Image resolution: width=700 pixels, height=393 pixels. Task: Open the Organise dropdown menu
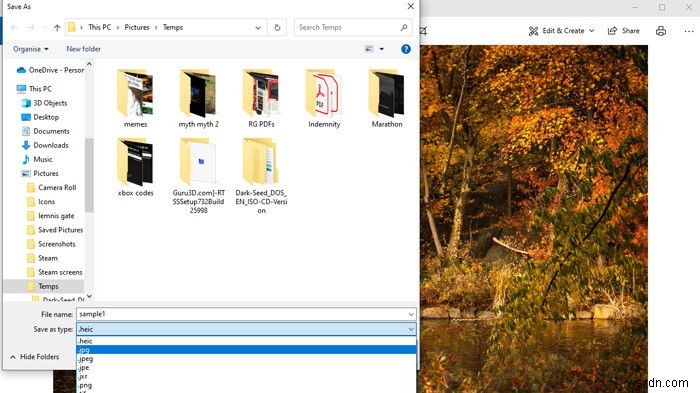click(x=30, y=49)
